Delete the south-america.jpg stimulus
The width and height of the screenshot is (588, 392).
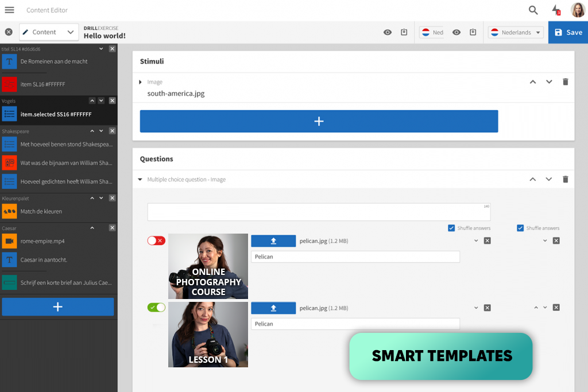click(566, 81)
